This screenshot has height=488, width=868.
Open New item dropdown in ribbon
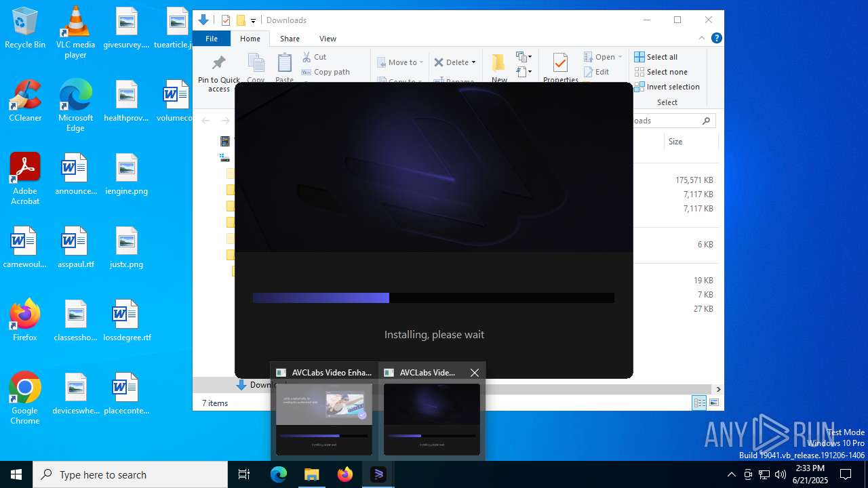pyautogui.click(x=524, y=57)
